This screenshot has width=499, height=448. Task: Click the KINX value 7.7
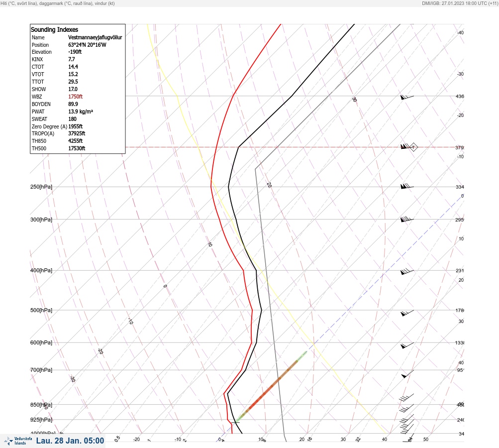(x=72, y=59)
